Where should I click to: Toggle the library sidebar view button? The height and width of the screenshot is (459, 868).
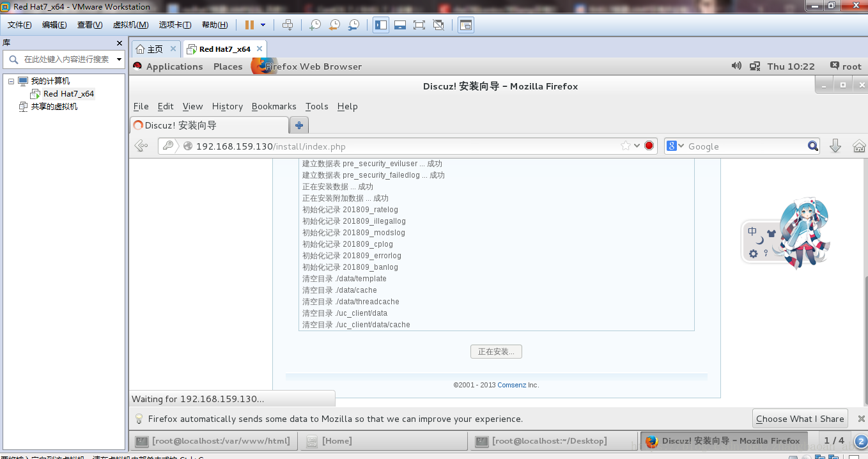381,25
